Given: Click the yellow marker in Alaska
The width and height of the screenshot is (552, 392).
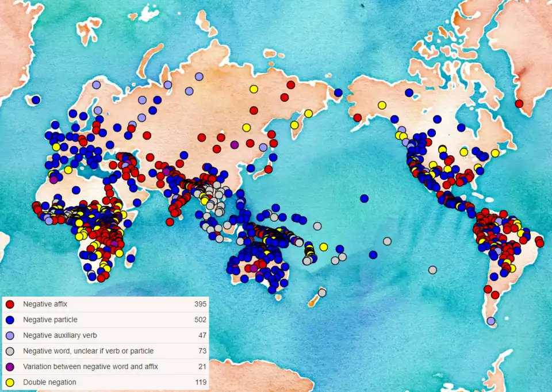Looking at the screenshot, I should click(382, 105).
